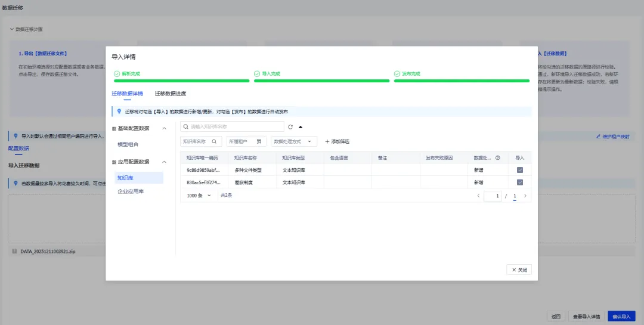
Task: Select 企业应用库 in the sidebar
Action: point(131,191)
